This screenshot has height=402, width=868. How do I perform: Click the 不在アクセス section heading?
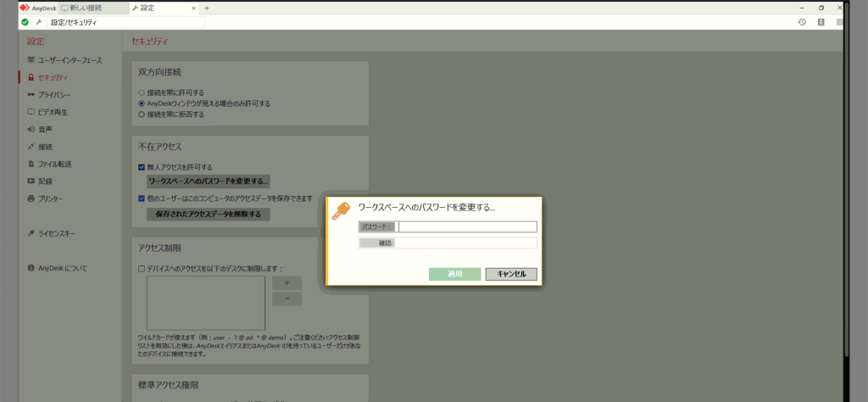point(160,147)
